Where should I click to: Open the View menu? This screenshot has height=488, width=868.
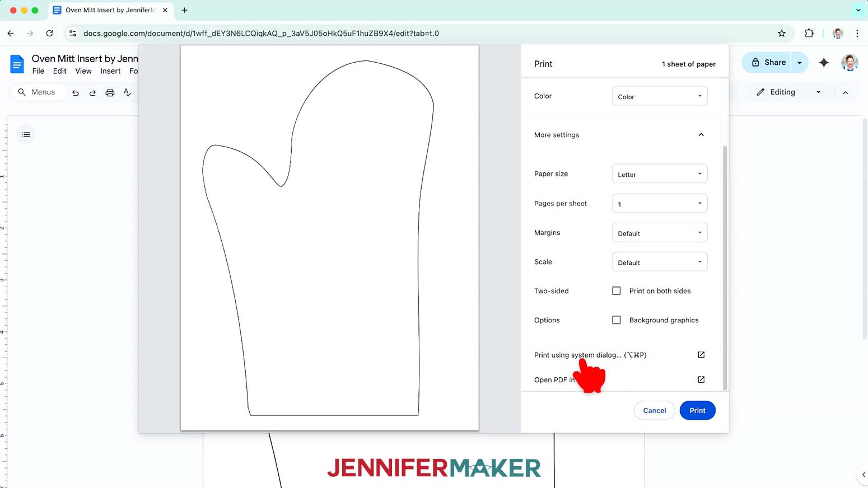83,71
